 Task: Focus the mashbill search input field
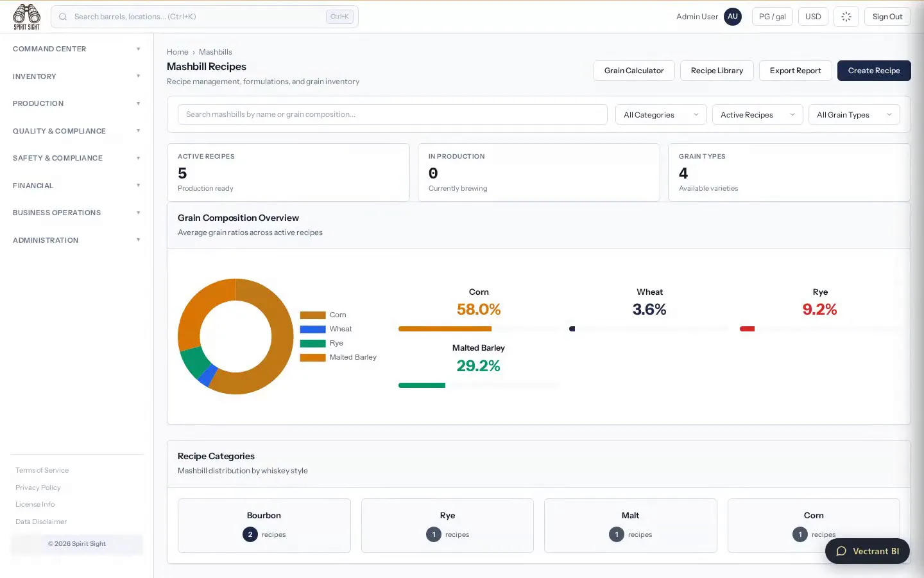[393, 114]
